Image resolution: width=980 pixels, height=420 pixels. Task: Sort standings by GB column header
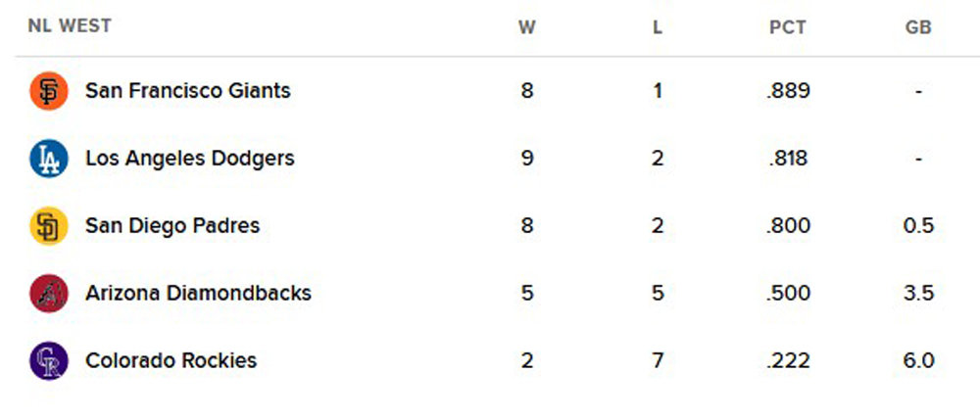point(918,27)
